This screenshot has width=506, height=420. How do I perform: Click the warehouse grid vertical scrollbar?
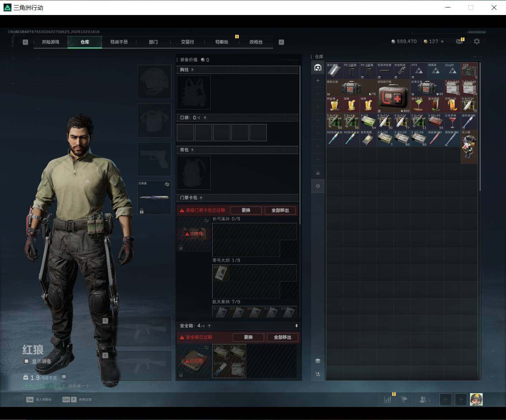[480, 127]
